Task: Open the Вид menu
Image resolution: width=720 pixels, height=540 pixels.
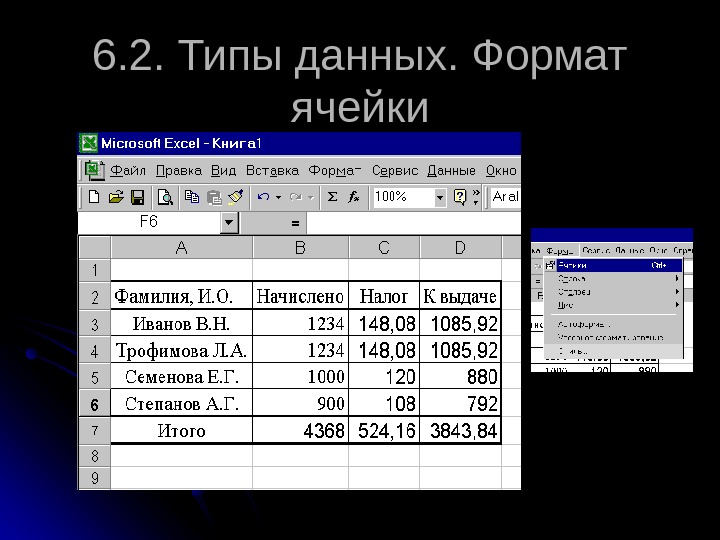Action: [223, 171]
